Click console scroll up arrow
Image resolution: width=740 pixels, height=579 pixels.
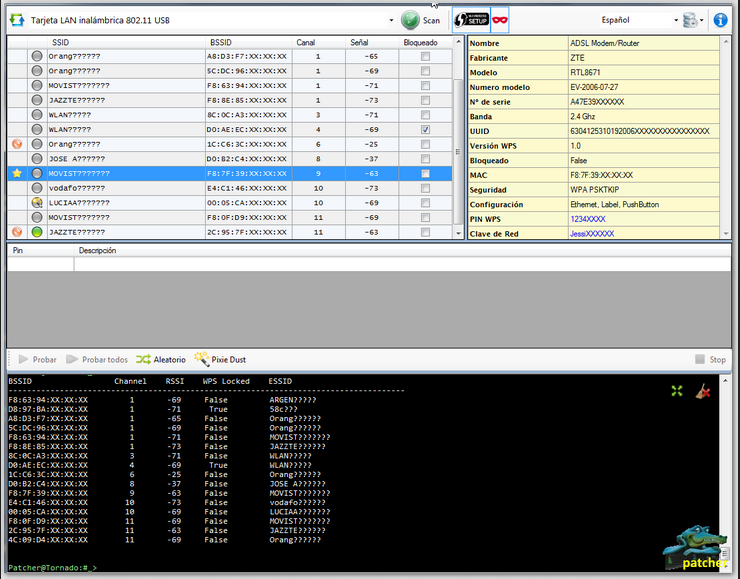726,380
